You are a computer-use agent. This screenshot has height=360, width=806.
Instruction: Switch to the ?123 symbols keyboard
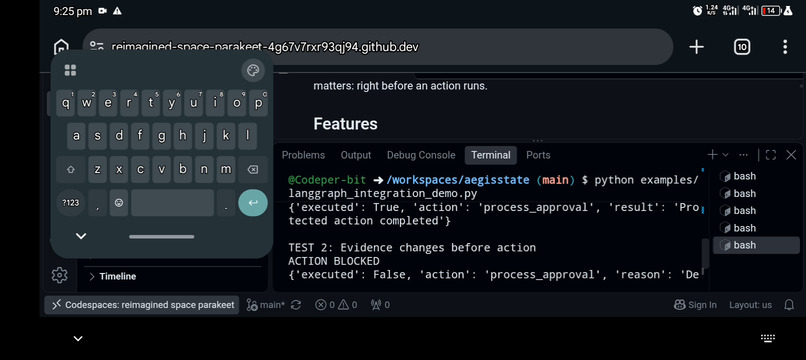click(x=70, y=203)
